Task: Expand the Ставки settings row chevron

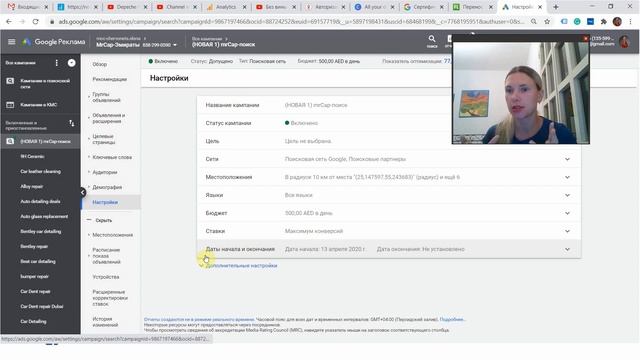Action: pos(567,231)
